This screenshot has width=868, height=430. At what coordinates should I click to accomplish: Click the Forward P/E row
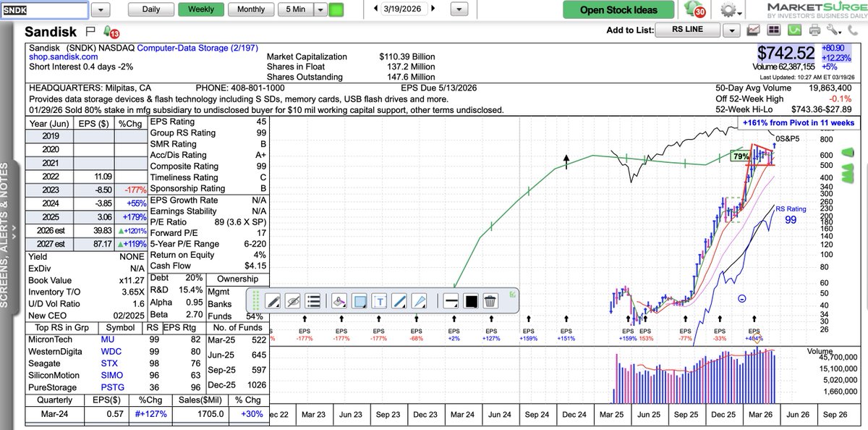click(x=208, y=232)
